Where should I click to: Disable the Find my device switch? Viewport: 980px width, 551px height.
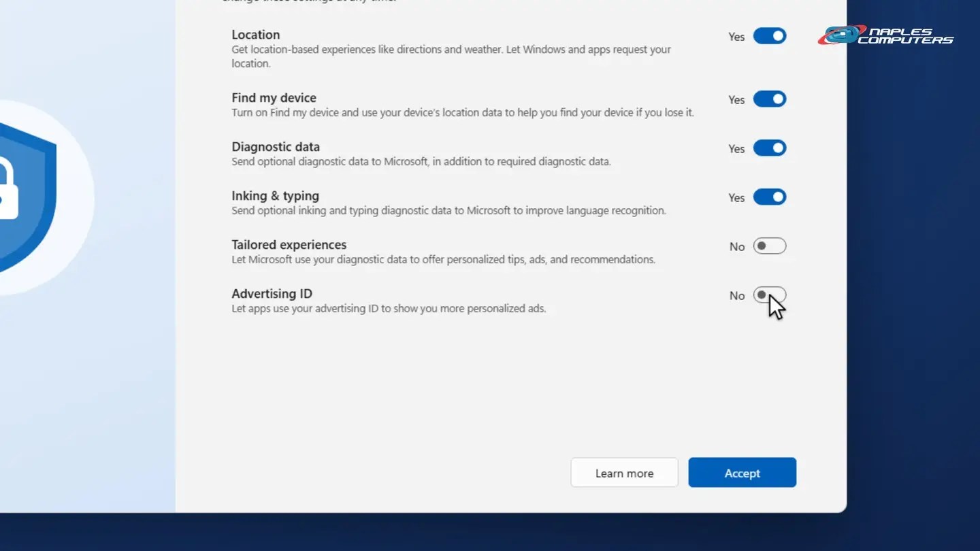point(770,99)
